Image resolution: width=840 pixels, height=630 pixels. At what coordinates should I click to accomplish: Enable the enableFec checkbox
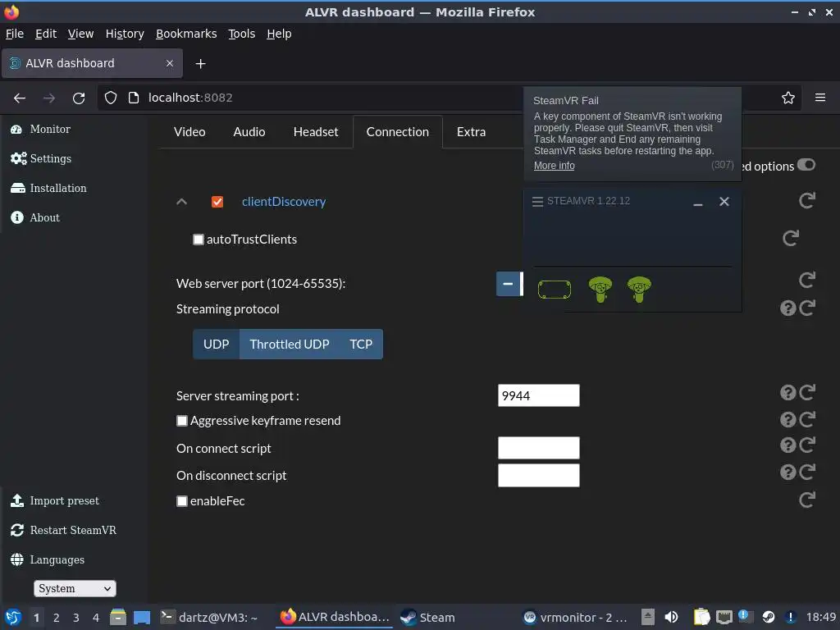tap(182, 501)
